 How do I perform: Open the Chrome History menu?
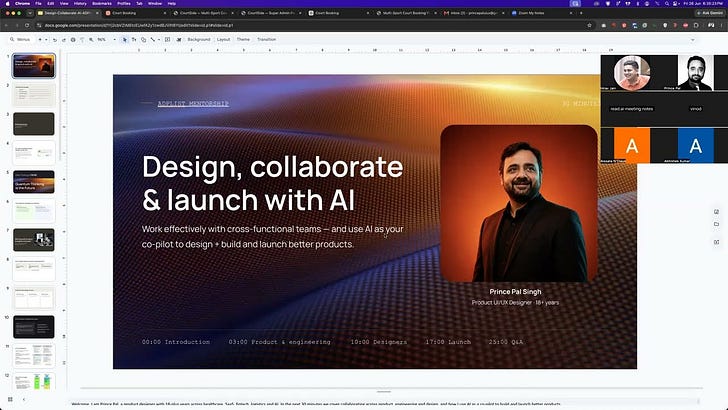[80, 3]
